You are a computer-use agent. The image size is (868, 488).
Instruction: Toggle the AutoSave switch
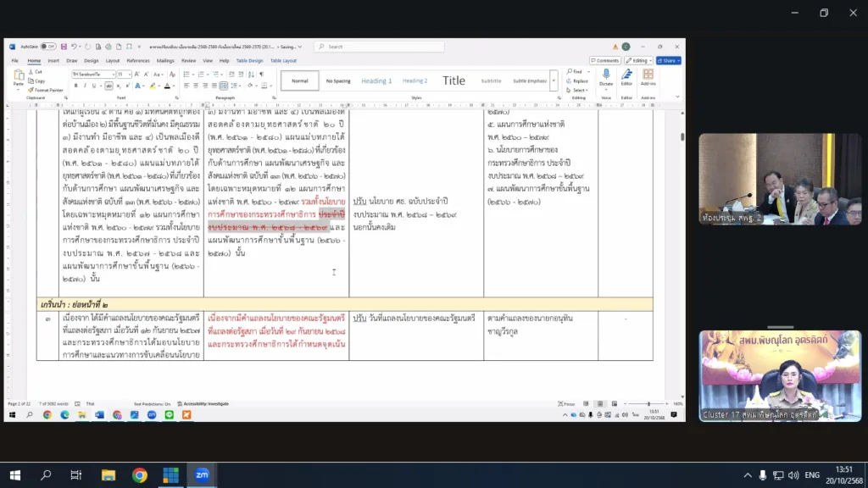pos(48,47)
